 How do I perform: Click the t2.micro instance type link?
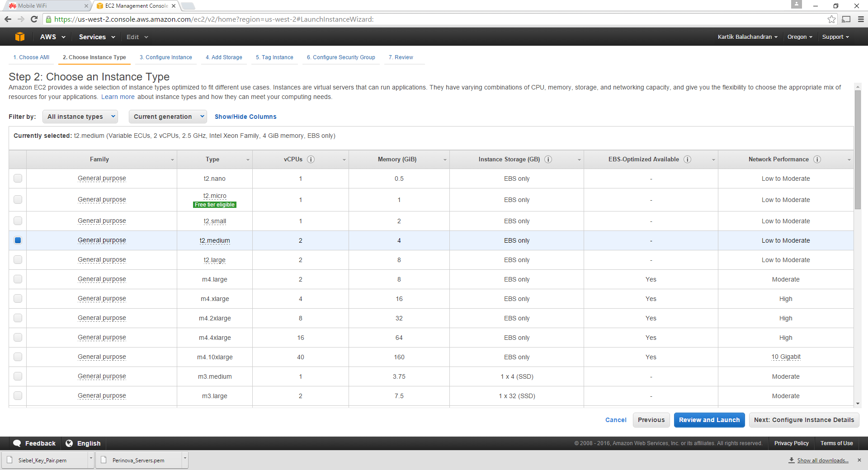pos(215,196)
